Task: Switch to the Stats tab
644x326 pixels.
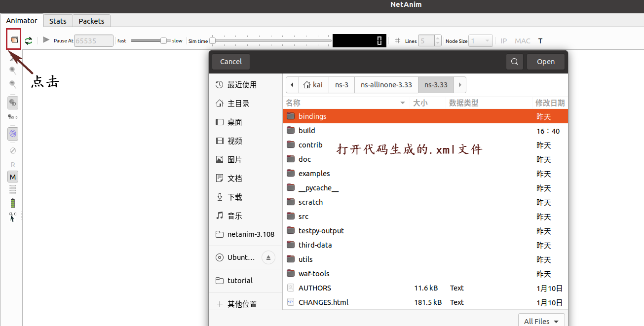Action: pos(58,21)
